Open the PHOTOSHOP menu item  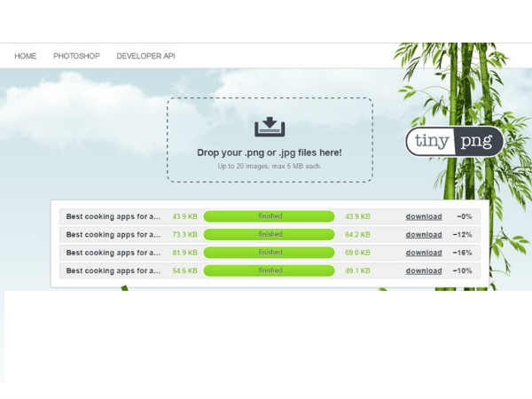coord(76,56)
